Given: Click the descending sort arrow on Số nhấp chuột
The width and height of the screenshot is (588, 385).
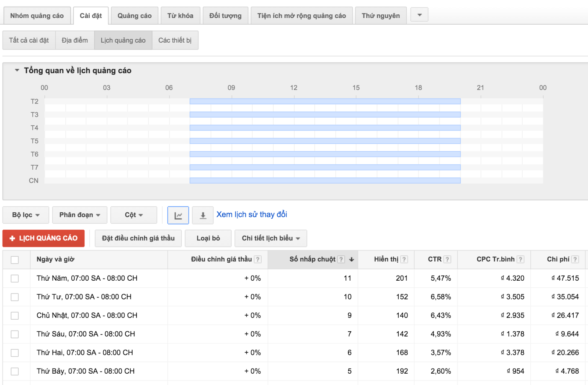Looking at the screenshot, I should 352,259.
